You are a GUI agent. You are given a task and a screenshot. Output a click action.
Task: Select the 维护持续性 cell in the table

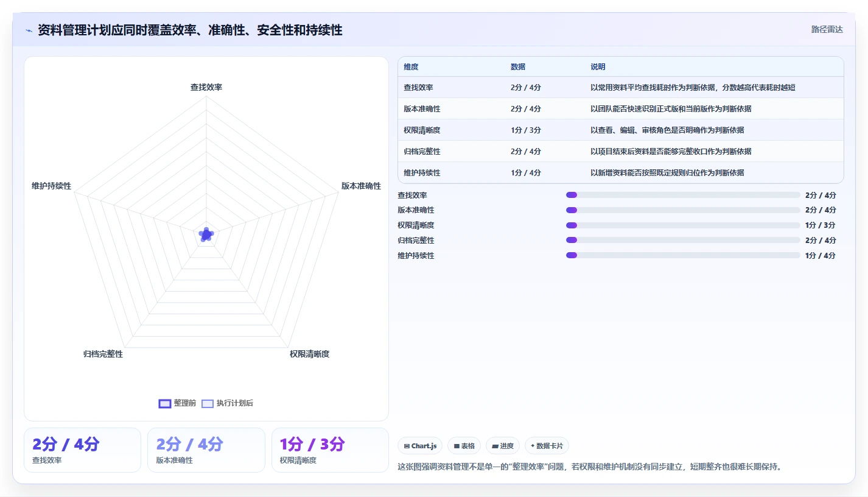[422, 173]
